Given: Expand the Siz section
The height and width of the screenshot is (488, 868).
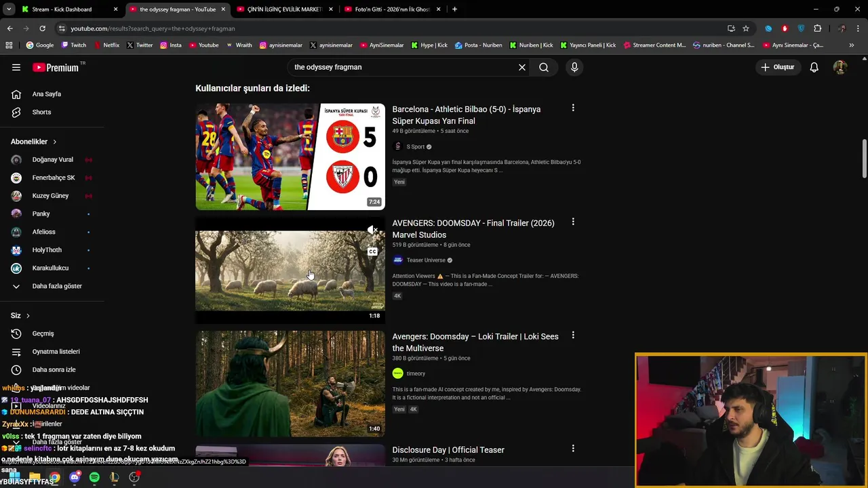Looking at the screenshot, I should point(20,316).
